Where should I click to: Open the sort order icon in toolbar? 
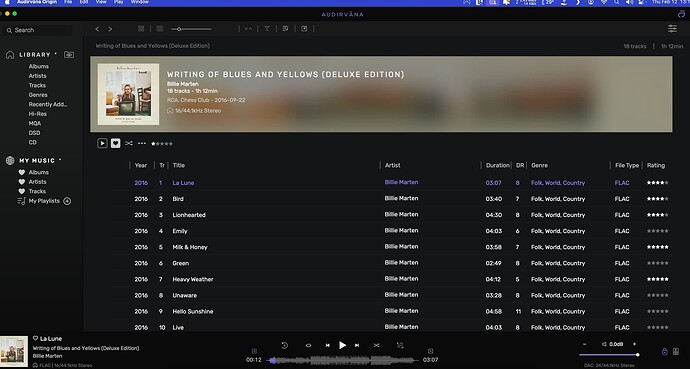tap(248, 29)
